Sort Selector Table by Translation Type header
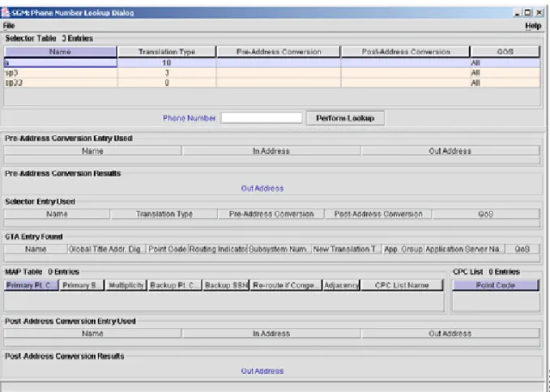Image resolution: width=550 pixels, height=392 pixels. pos(167,52)
